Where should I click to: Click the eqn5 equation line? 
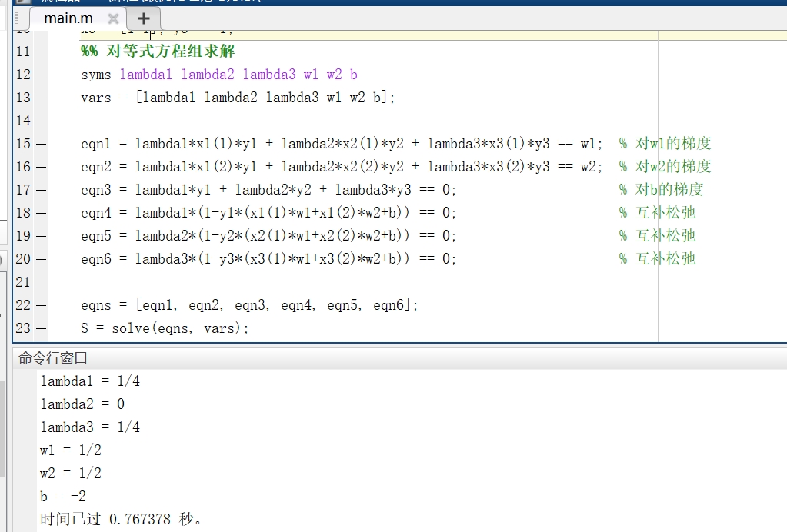point(268,236)
